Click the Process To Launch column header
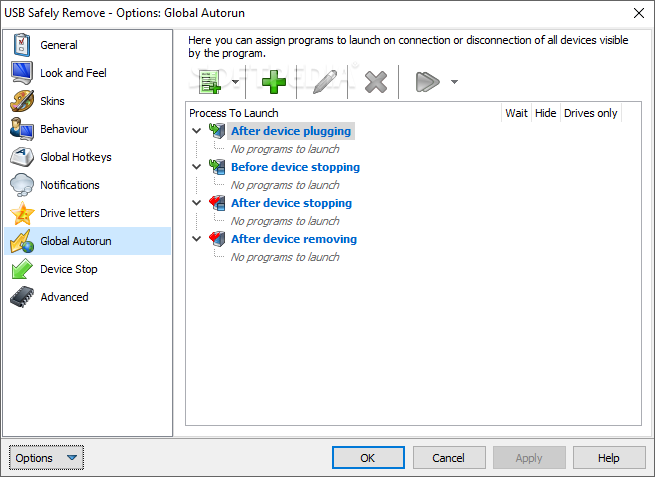Image resolution: width=655 pixels, height=477 pixels. tap(344, 113)
